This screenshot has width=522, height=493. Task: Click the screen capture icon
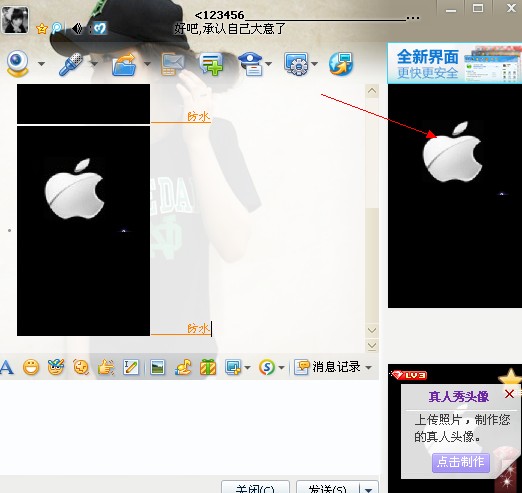pos(233,367)
